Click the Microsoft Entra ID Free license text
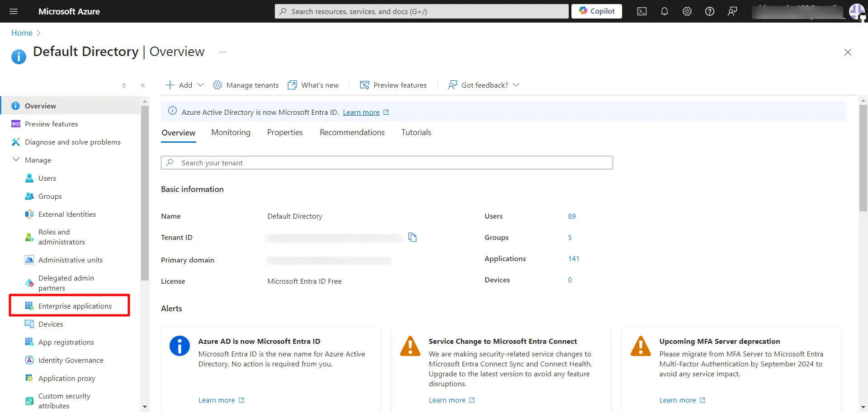This screenshot has width=868, height=412. point(304,281)
